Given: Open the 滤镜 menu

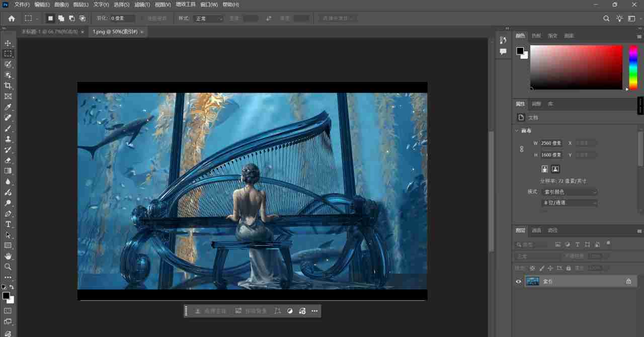Looking at the screenshot, I should [141, 5].
